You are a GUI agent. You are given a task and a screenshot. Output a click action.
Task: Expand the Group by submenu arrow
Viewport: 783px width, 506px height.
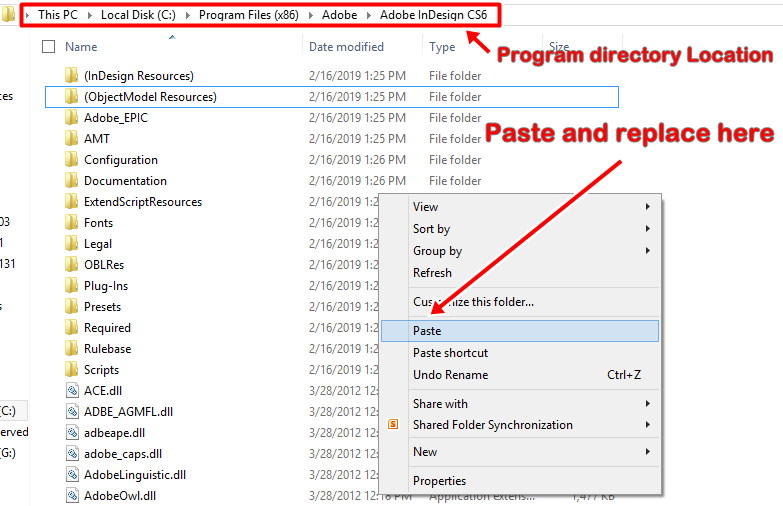click(648, 250)
